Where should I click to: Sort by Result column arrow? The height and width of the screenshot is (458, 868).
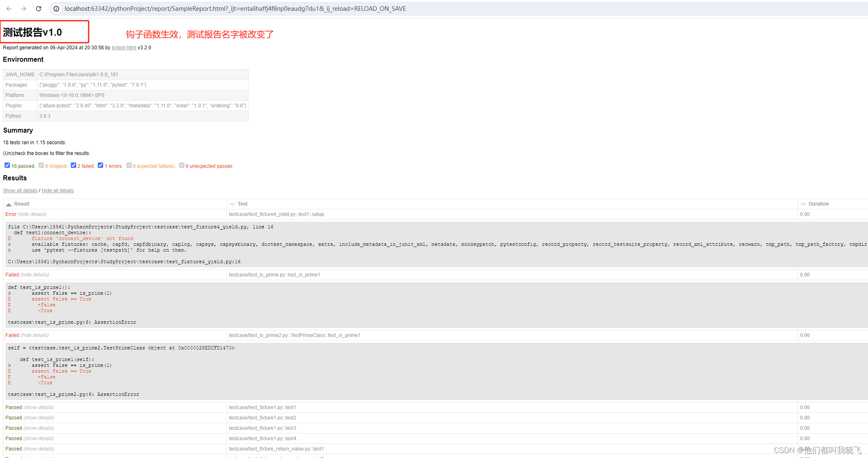[9, 204]
